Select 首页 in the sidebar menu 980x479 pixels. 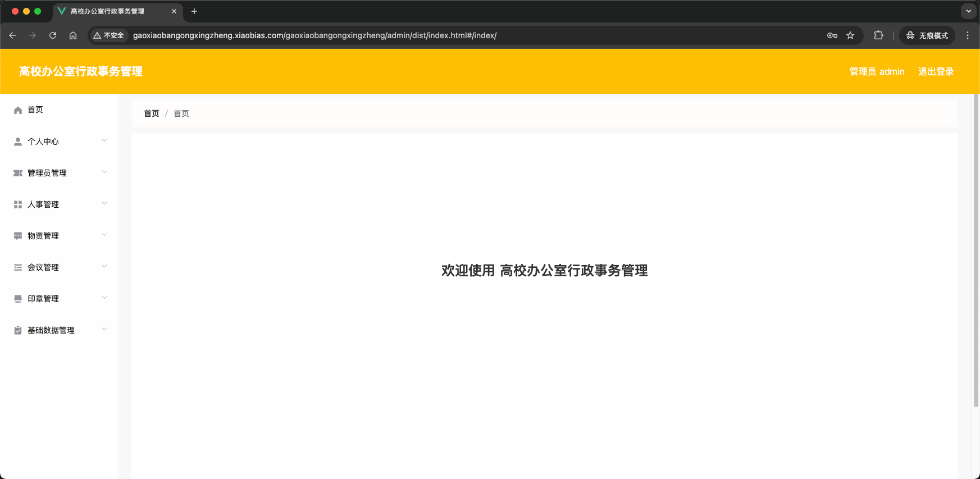click(x=59, y=110)
